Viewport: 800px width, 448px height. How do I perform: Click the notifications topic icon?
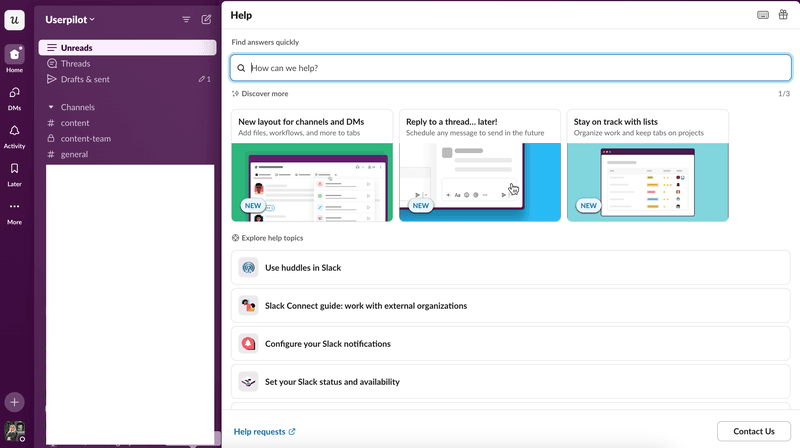click(x=248, y=343)
